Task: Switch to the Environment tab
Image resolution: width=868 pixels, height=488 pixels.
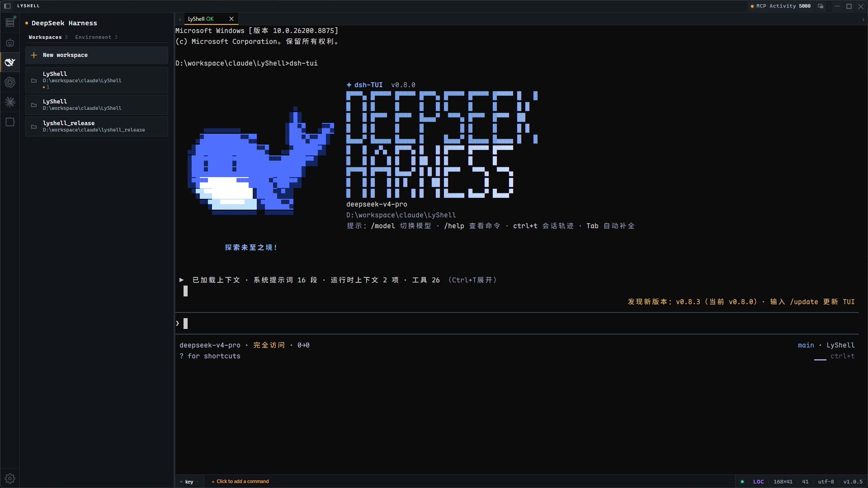Action: 96,37
